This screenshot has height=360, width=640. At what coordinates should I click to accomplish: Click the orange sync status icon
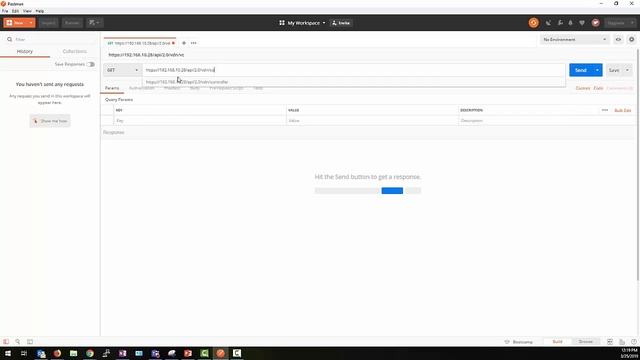pos(533,23)
